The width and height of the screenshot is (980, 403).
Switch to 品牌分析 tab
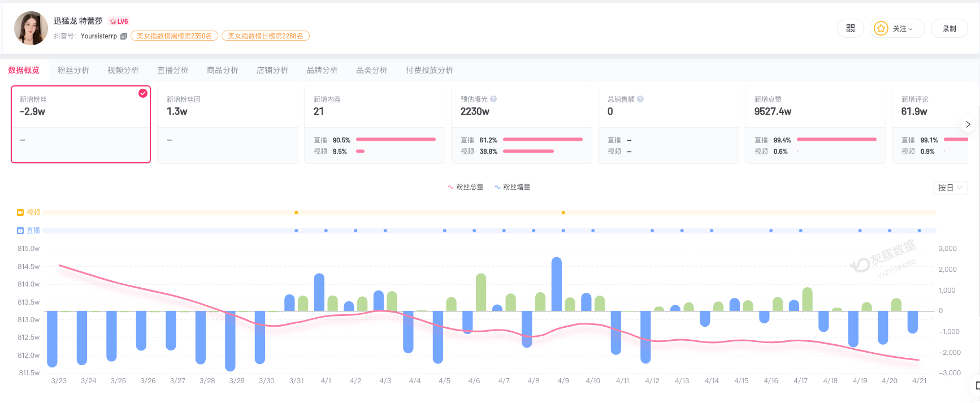(322, 70)
